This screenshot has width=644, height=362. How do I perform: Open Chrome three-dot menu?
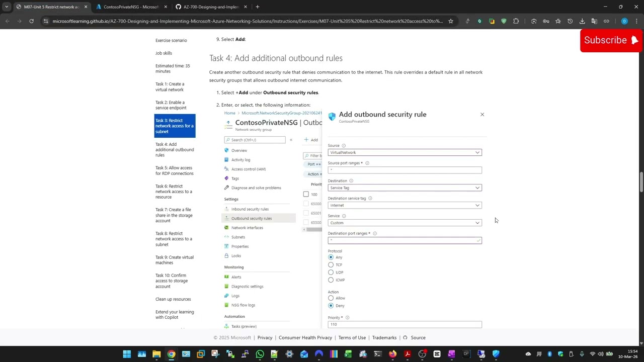tap(636, 21)
